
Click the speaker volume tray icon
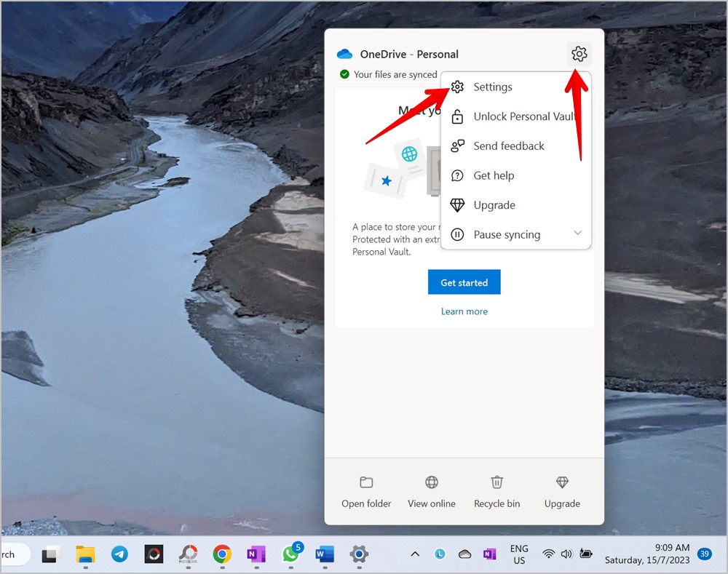coord(566,554)
